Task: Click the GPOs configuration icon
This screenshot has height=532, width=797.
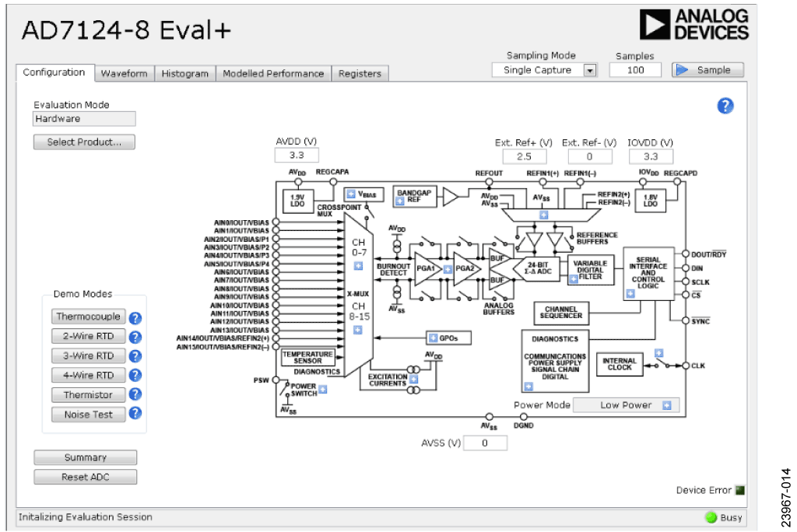Action: tap(433, 338)
